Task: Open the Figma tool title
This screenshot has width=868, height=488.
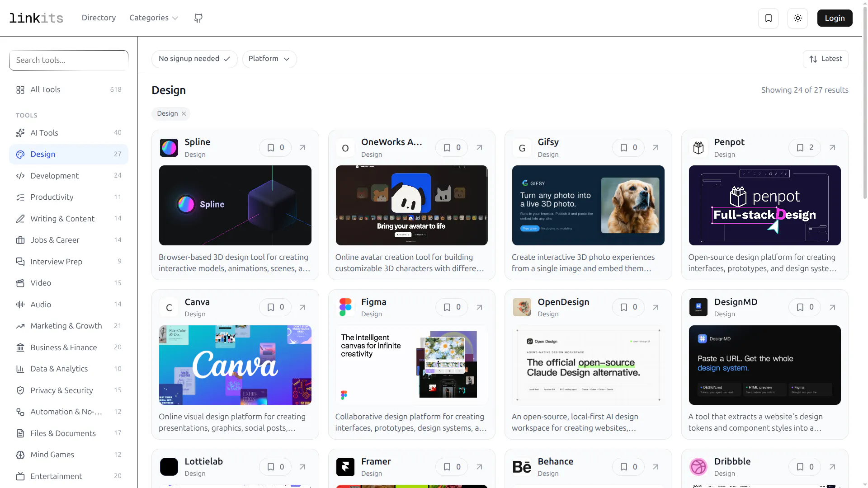Action: coord(374,302)
